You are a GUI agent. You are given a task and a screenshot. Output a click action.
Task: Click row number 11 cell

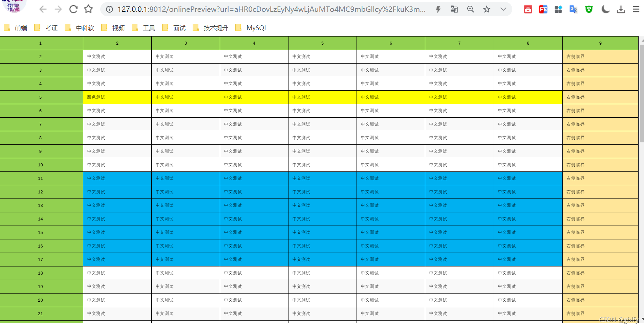click(x=41, y=179)
